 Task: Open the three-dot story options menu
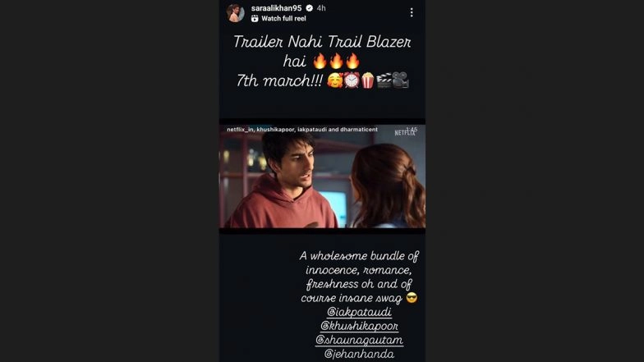click(x=411, y=13)
